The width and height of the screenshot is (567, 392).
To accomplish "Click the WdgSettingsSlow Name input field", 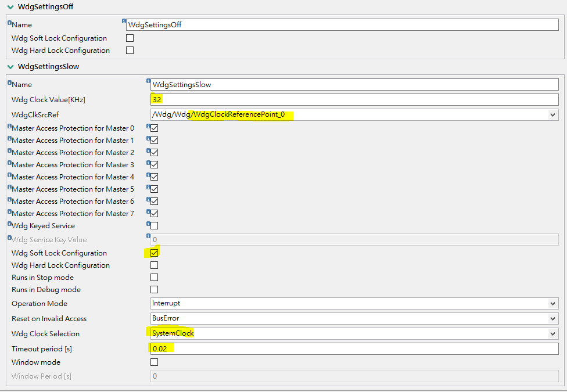I will pos(354,85).
